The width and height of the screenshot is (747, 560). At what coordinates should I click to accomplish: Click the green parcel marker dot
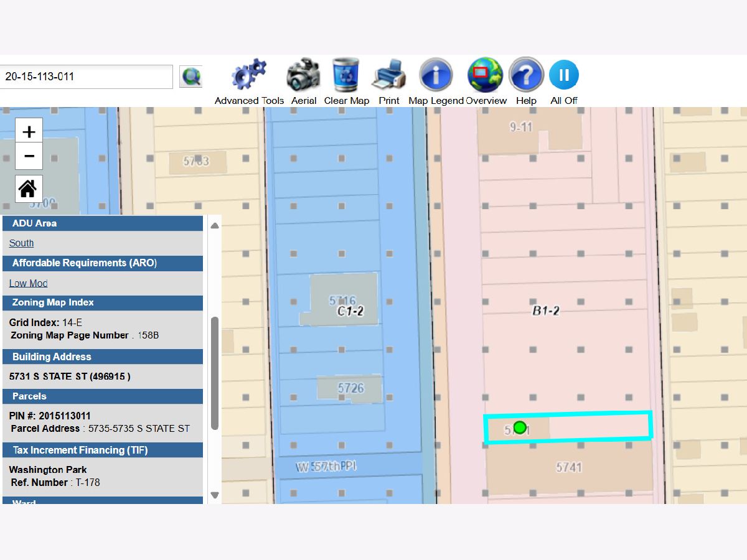(x=520, y=427)
